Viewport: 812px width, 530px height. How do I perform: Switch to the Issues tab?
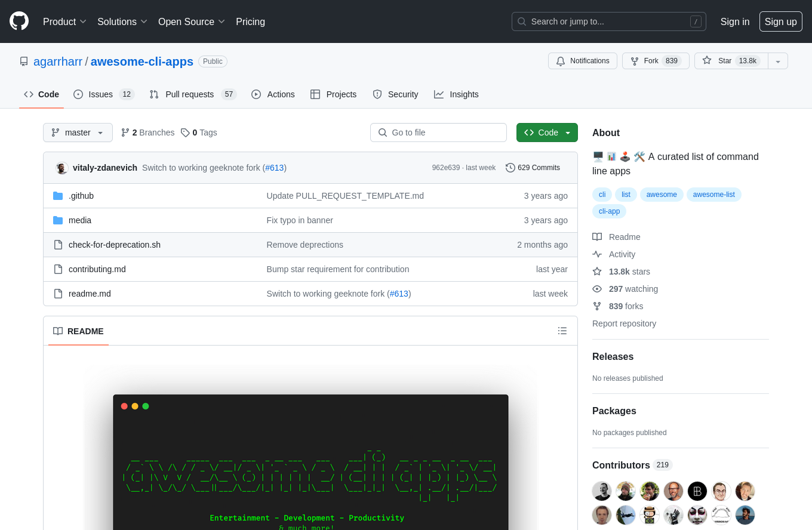(104, 94)
